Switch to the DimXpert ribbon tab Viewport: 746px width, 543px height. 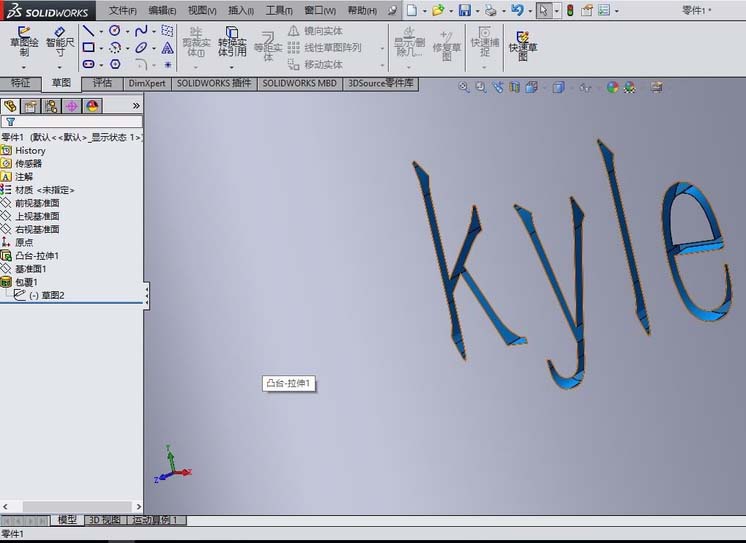147,83
